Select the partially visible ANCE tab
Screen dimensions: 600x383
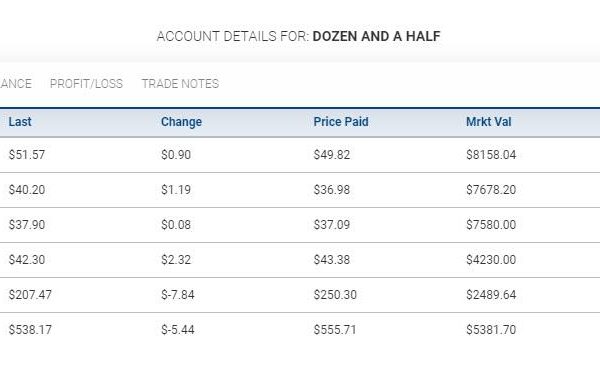(x=16, y=84)
